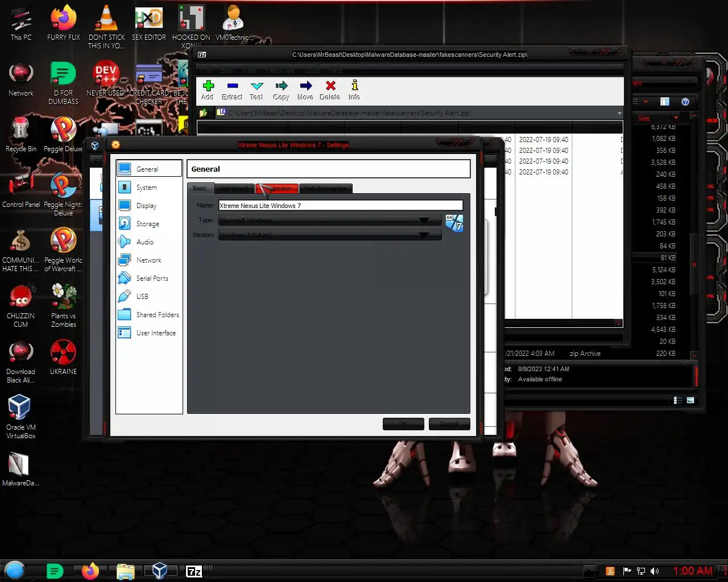Click Test in 7-Zip toolbar
728x582 pixels.
coord(257,90)
